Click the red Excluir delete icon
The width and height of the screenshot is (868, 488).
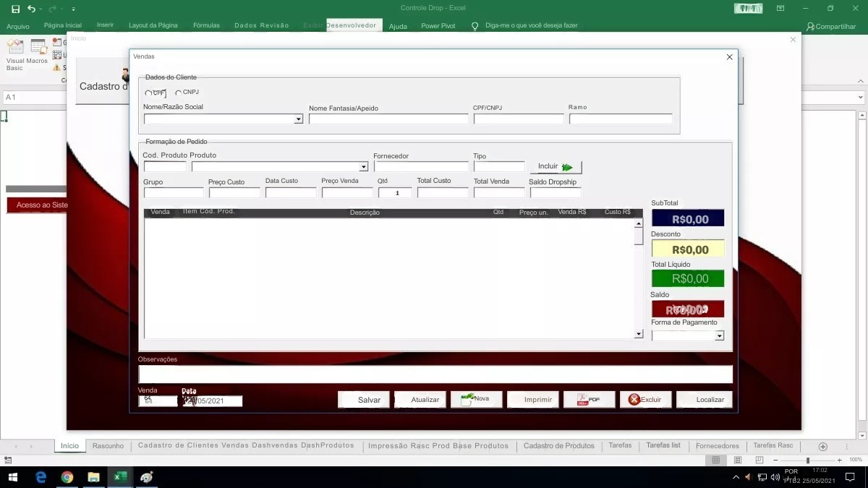click(635, 398)
